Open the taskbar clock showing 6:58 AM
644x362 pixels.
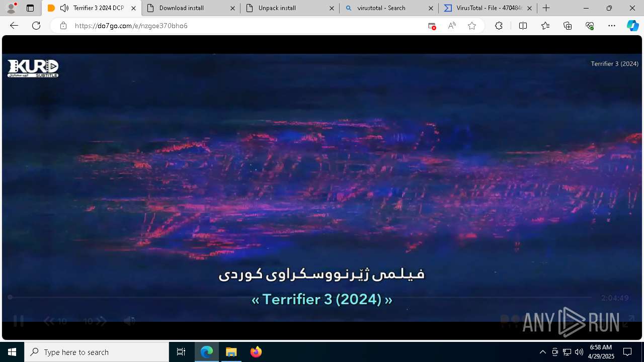(x=602, y=352)
